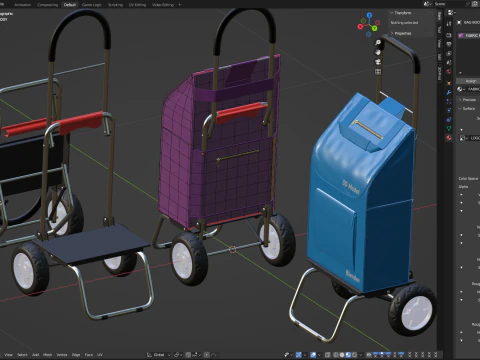Open the Tool properties tab icon
Viewport: 480px width, 360px height.
pos(449,23)
